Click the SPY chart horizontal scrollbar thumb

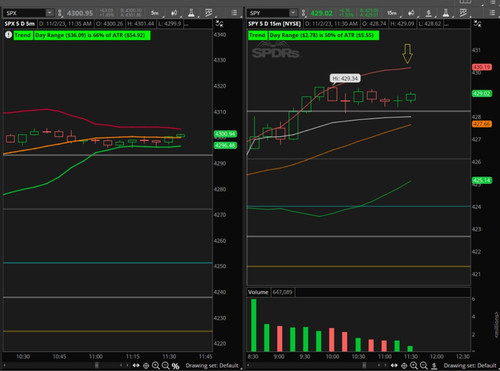tap(364, 365)
